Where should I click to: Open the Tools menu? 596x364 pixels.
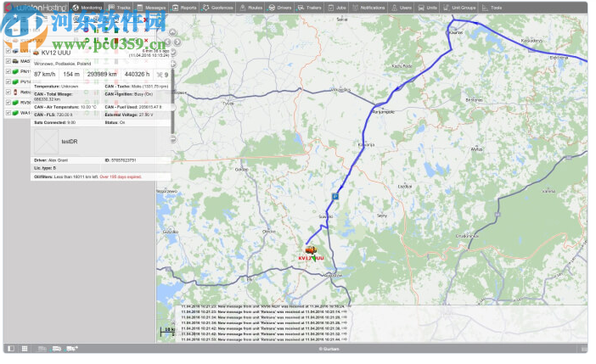pyautogui.click(x=492, y=8)
